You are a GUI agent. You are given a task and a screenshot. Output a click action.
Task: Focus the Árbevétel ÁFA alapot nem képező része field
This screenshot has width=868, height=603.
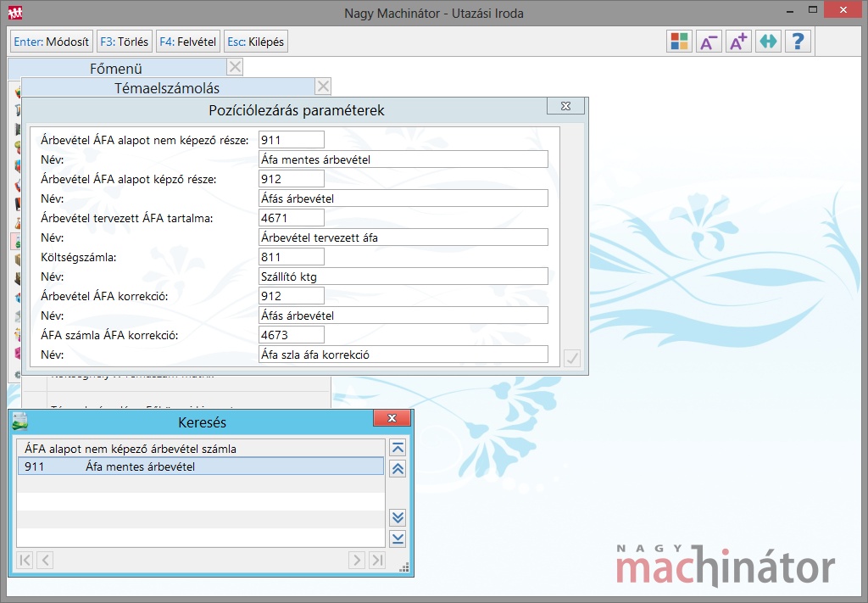click(292, 140)
